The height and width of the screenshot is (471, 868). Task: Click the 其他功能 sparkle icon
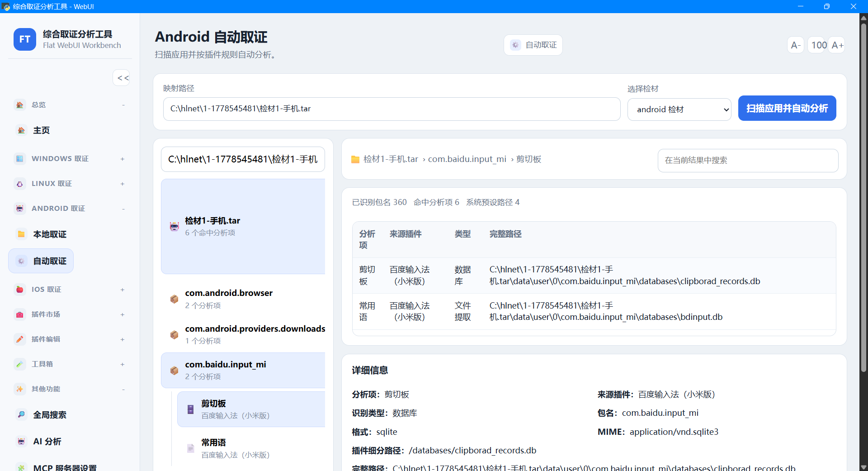[20, 389]
